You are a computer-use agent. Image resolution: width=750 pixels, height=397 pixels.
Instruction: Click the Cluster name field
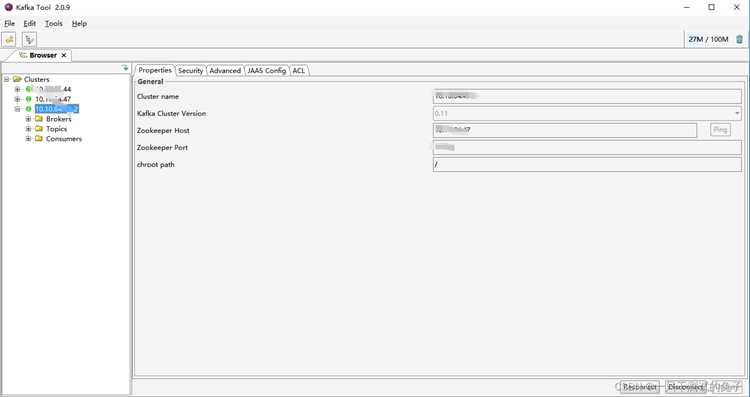(587, 97)
